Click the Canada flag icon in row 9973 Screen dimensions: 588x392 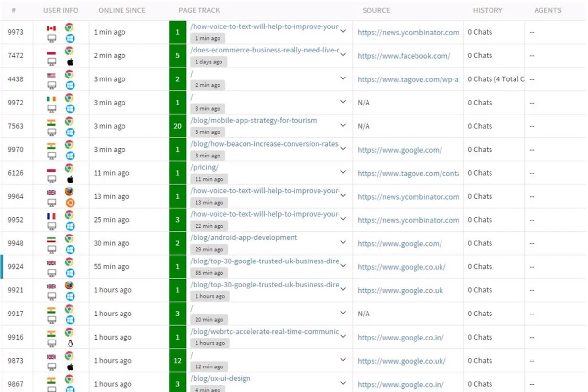click(x=51, y=28)
